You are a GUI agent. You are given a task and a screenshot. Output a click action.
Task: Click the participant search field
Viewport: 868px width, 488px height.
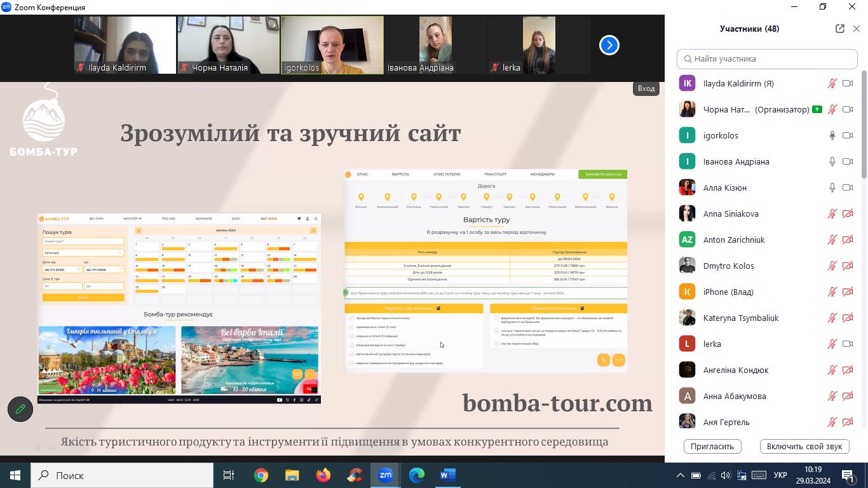coord(767,58)
